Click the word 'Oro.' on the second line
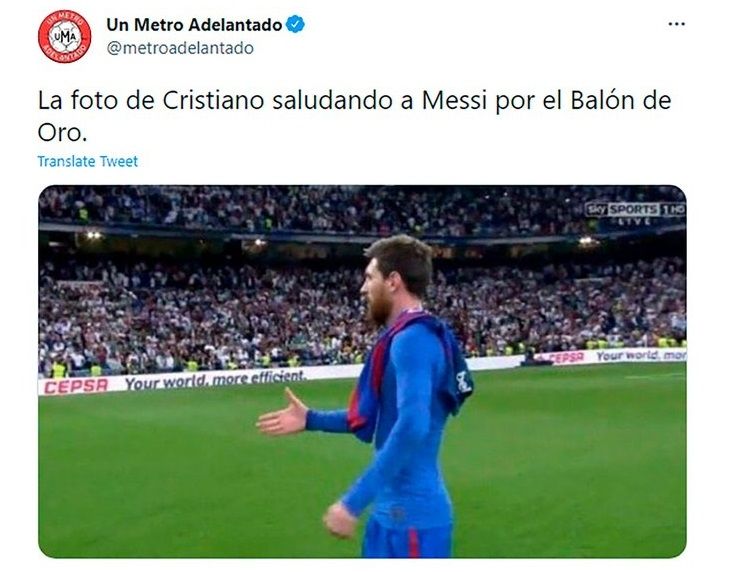This screenshot has width=742, height=572. pyautogui.click(x=62, y=133)
